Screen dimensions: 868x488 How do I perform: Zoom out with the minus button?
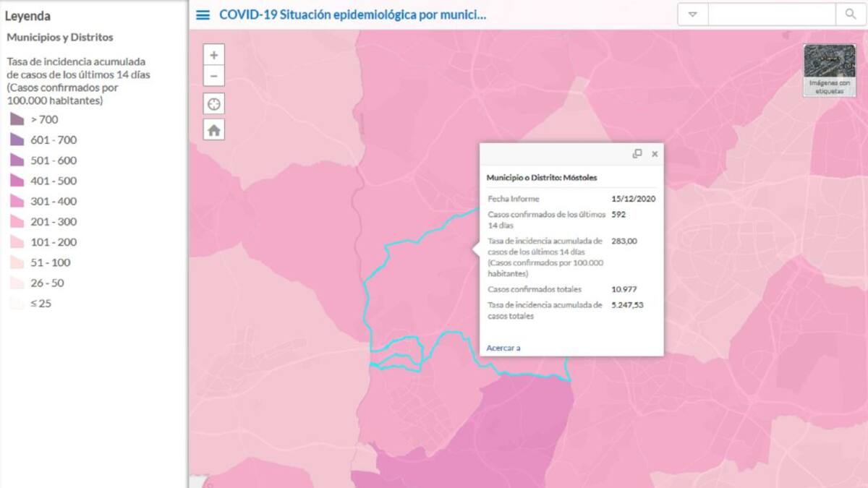213,75
